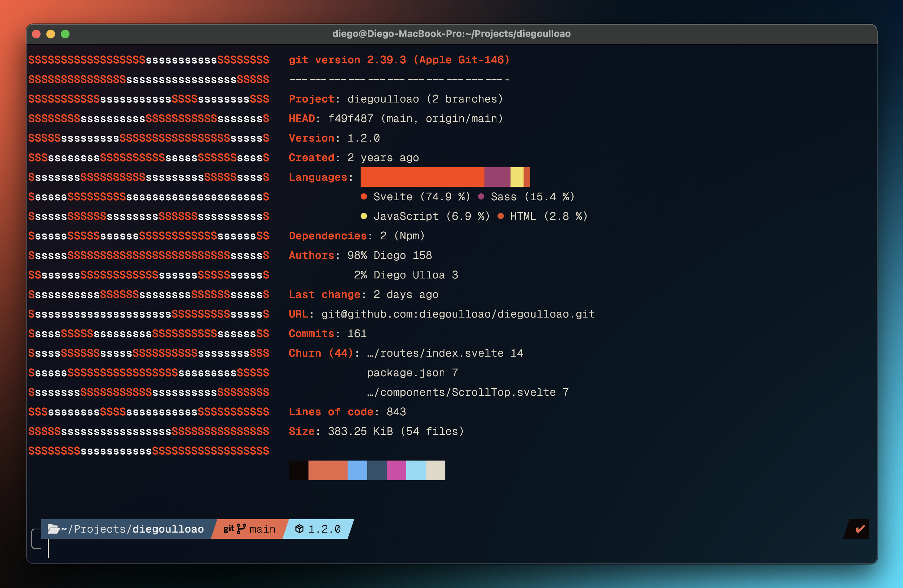Click the green fullscreen window button
Viewport: 903px width, 588px height.
click(65, 34)
